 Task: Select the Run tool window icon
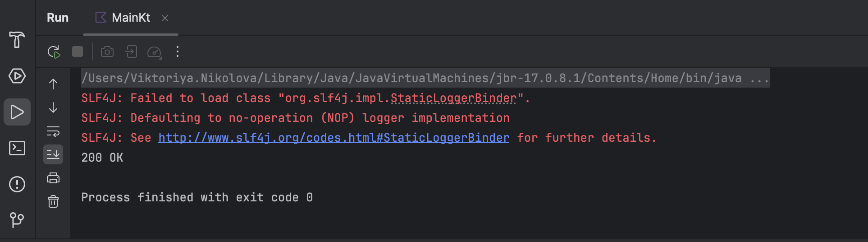(x=17, y=112)
